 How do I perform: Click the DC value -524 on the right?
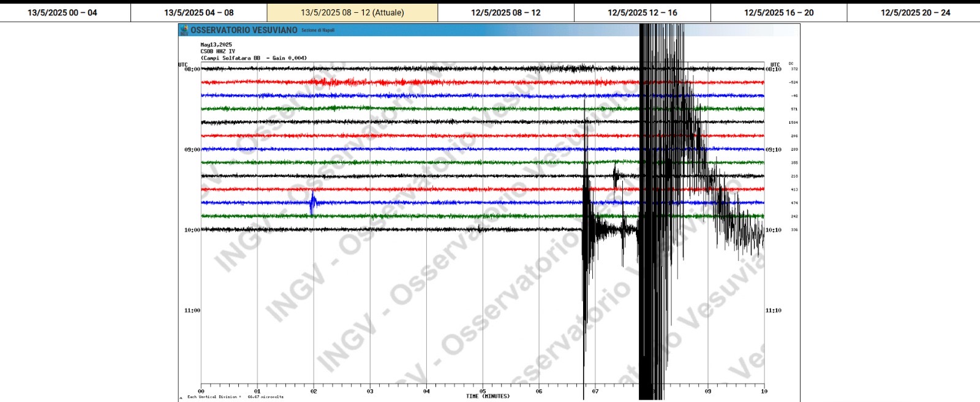(x=793, y=82)
